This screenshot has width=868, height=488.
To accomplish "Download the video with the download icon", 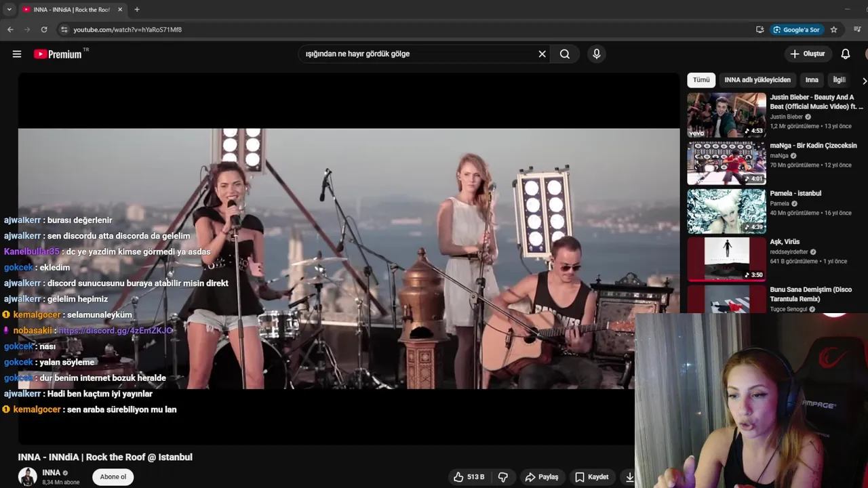I will (629, 477).
